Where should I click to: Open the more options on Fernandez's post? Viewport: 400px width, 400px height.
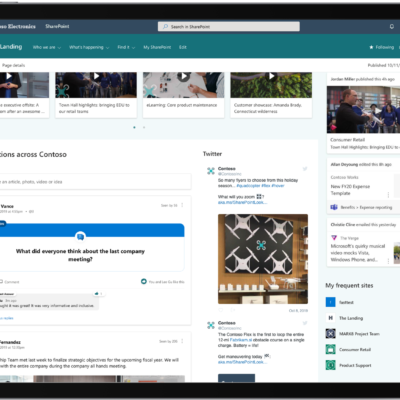coord(182,341)
